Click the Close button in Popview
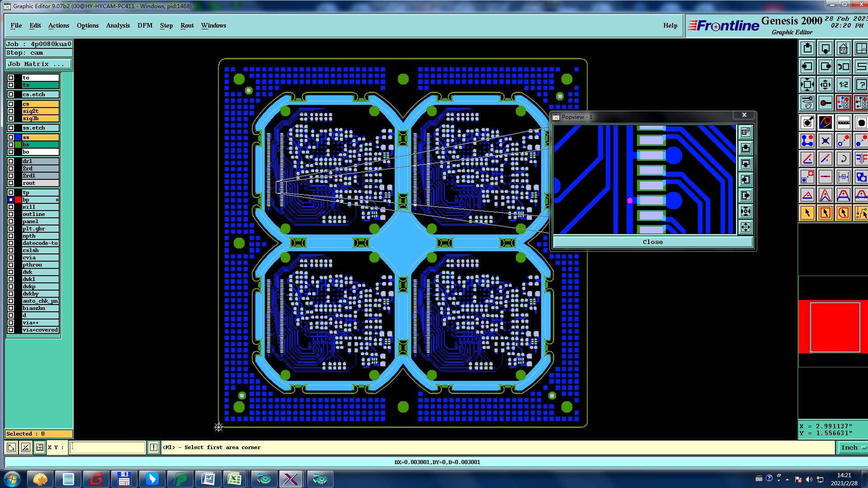Viewport: 868px width, 488px height. coord(652,242)
